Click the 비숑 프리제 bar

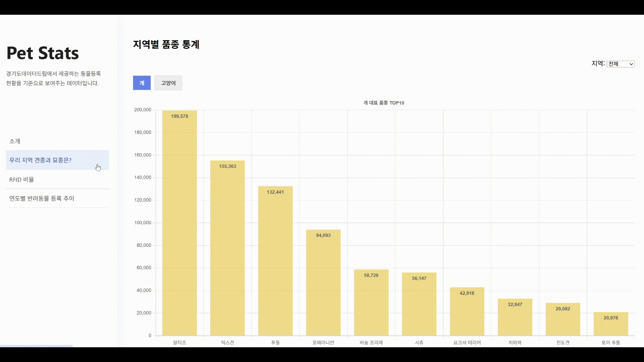tap(371, 302)
